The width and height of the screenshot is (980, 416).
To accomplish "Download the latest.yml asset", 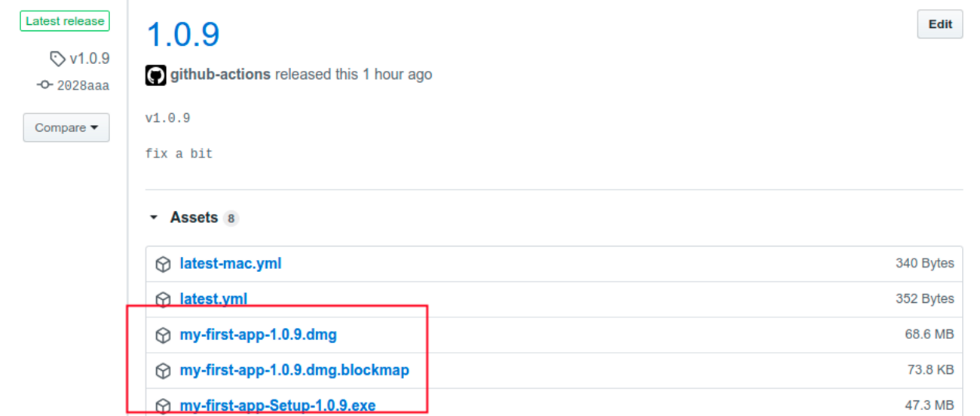I will pyautogui.click(x=213, y=299).
